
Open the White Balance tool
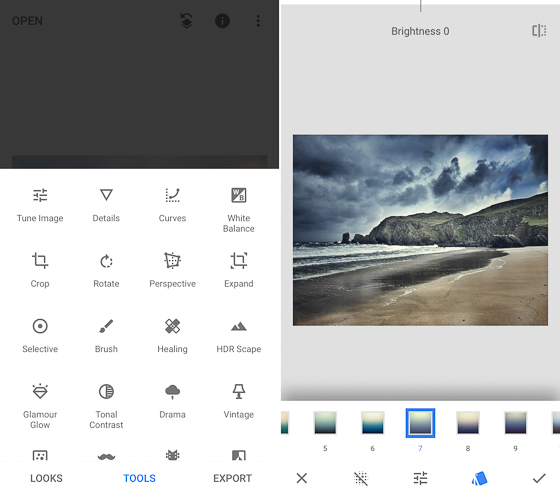[239, 210]
